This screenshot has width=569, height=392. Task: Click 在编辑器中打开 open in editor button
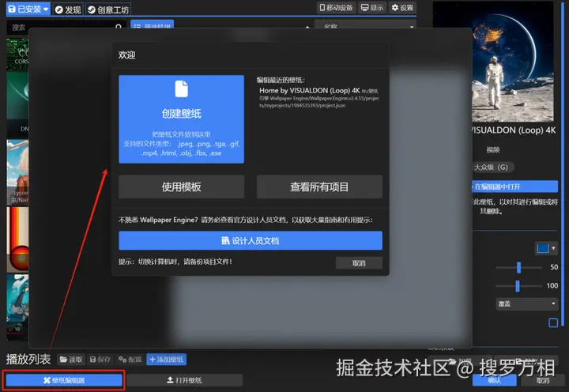click(514, 187)
